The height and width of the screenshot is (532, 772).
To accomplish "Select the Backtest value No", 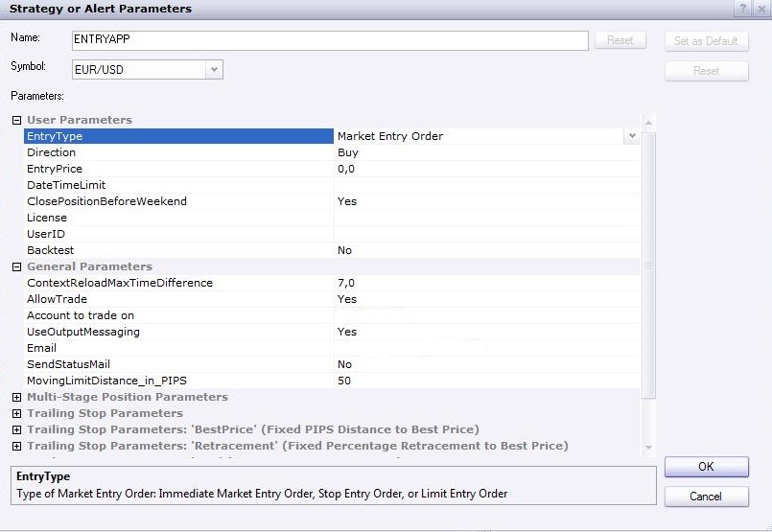I will click(x=486, y=250).
